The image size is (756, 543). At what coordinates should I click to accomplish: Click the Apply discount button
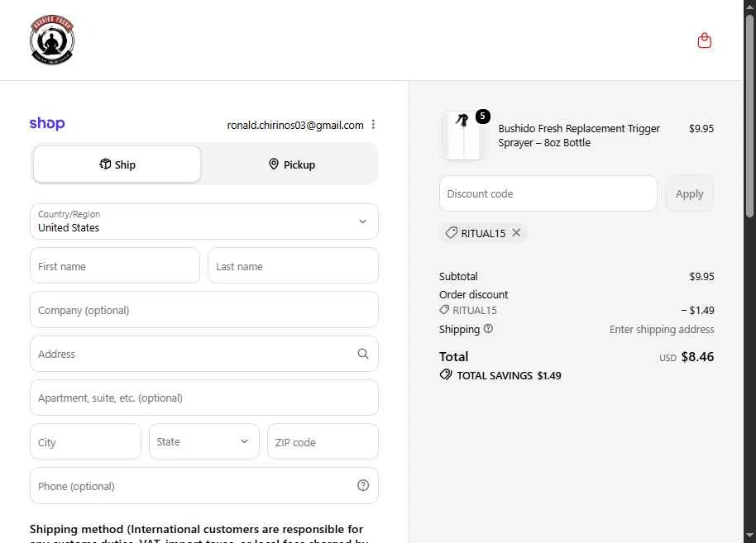point(690,193)
